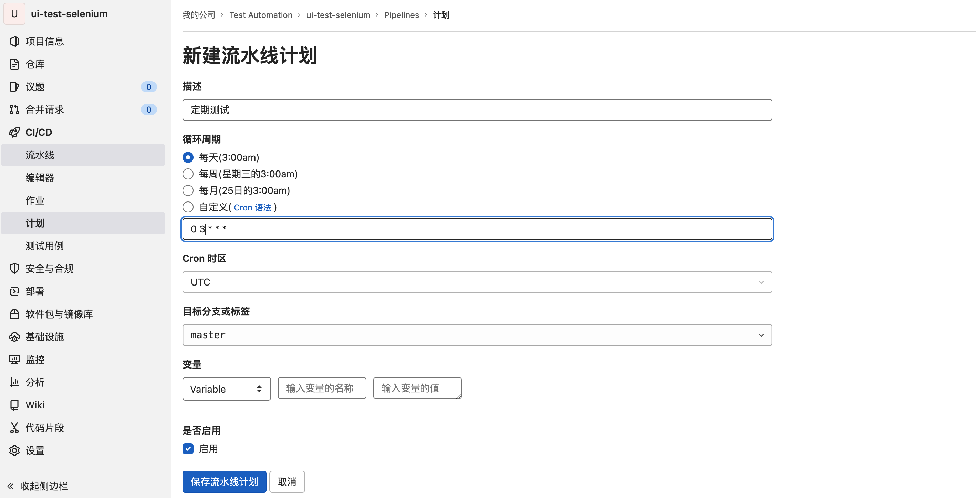Click the 保存流水线计划 button
This screenshot has height=498, width=980.
224,482
